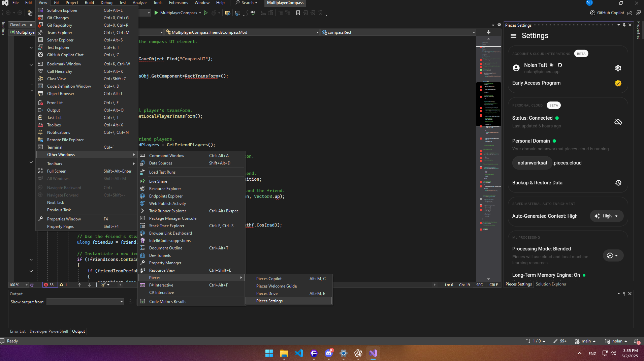Image resolution: width=644 pixels, height=361 pixels.
Task: Click the CRLF line ending indicator
Action: [493, 285]
